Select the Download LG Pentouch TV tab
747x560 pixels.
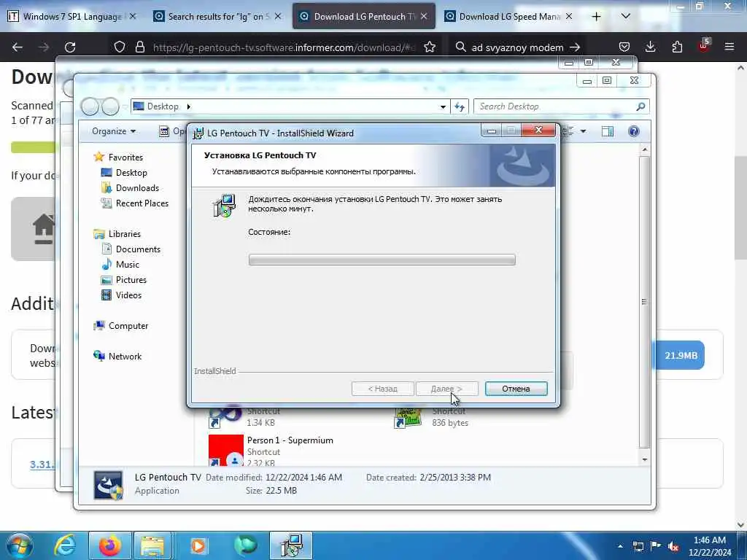click(x=363, y=17)
